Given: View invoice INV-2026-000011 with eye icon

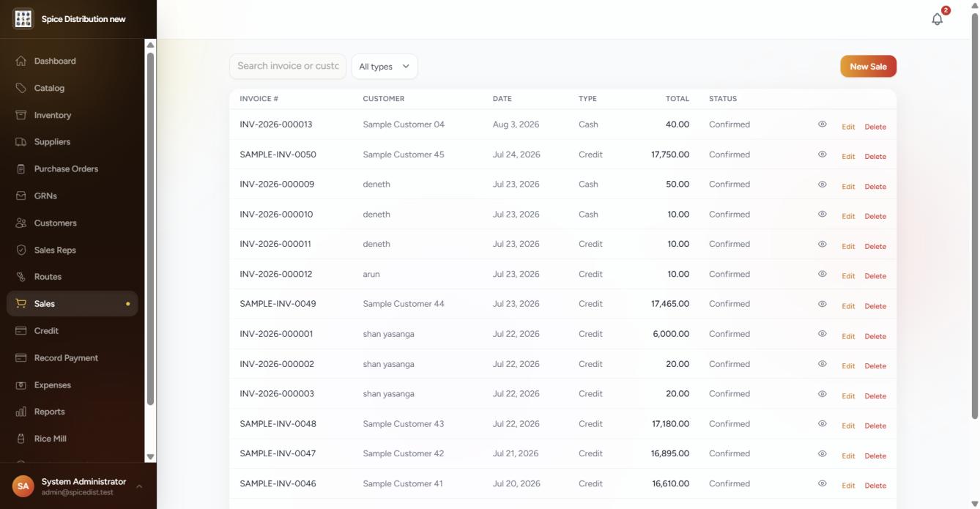Looking at the screenshot, I should (822, 244).
